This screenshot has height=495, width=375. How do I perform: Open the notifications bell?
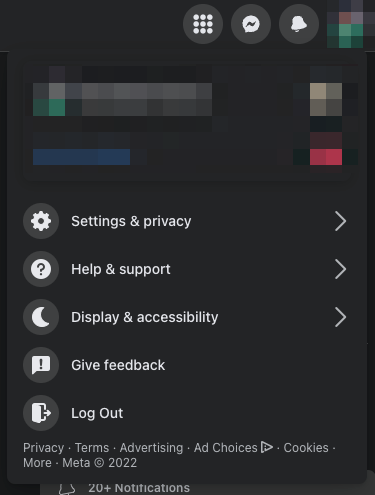[299, 24]
